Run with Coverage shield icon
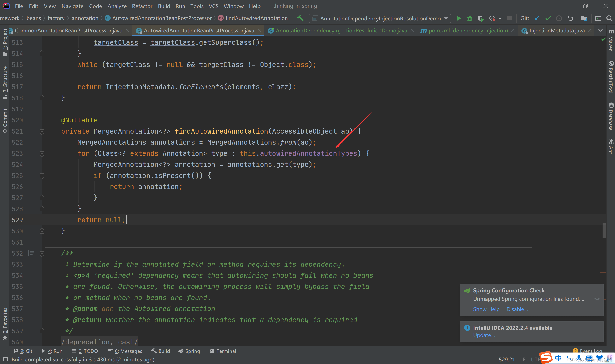Image resolution: width=615 pixels, height=364 pixels. coord(480,18)
